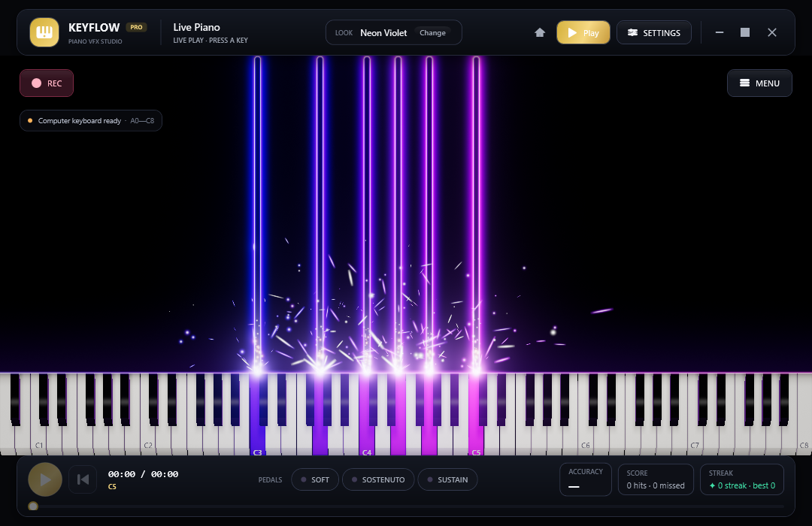
Task: Start recording with the REC button
Action: click(47, 83)
